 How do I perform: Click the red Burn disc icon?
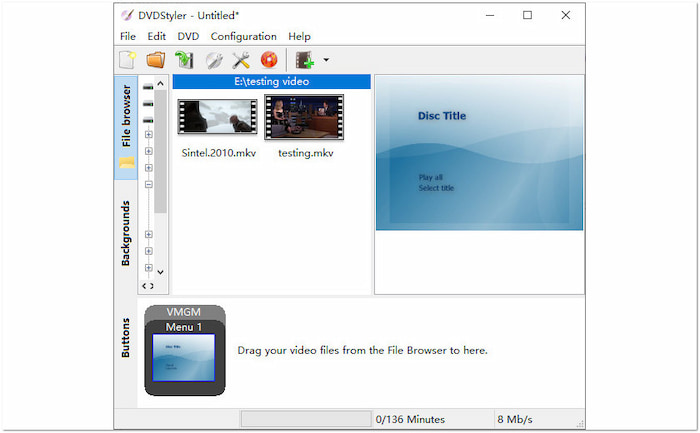pos(269,60)
